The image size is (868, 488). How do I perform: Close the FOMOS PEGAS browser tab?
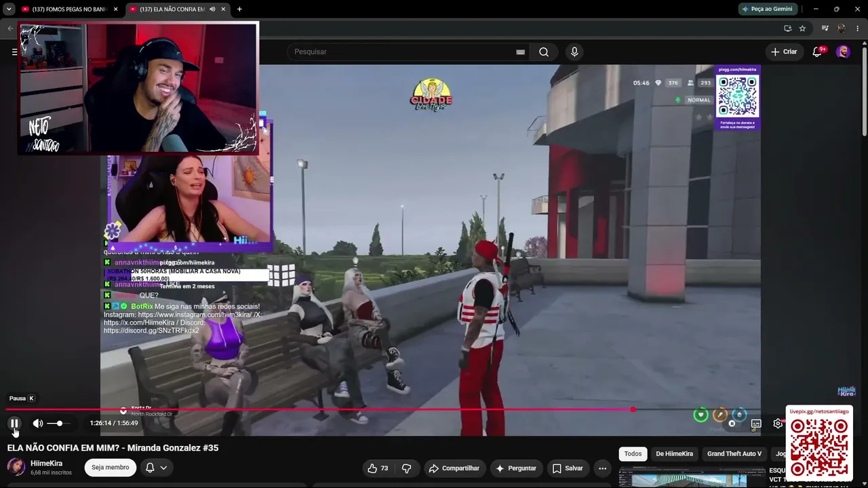(115, 9)
